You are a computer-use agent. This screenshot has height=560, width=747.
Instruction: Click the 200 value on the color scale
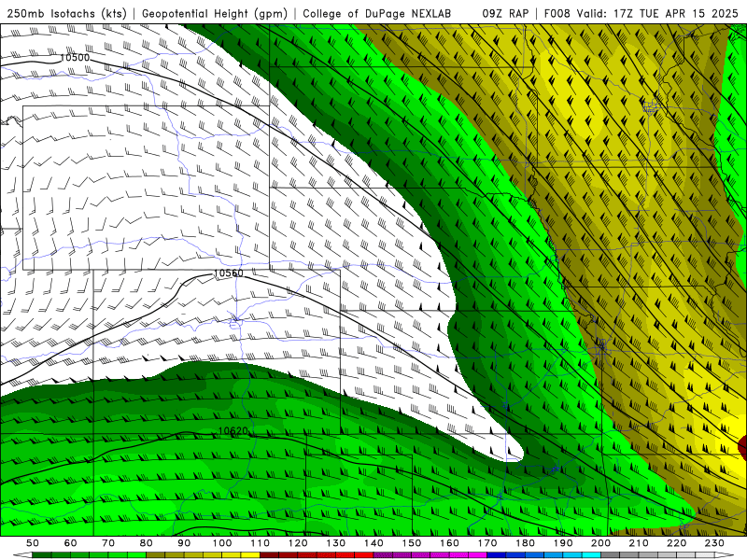click(601, 543)
